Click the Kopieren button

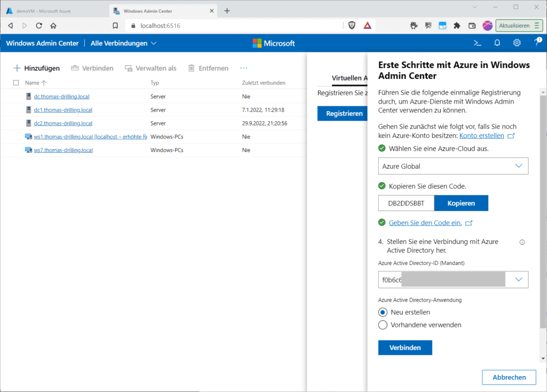click(x=461, y=203)
